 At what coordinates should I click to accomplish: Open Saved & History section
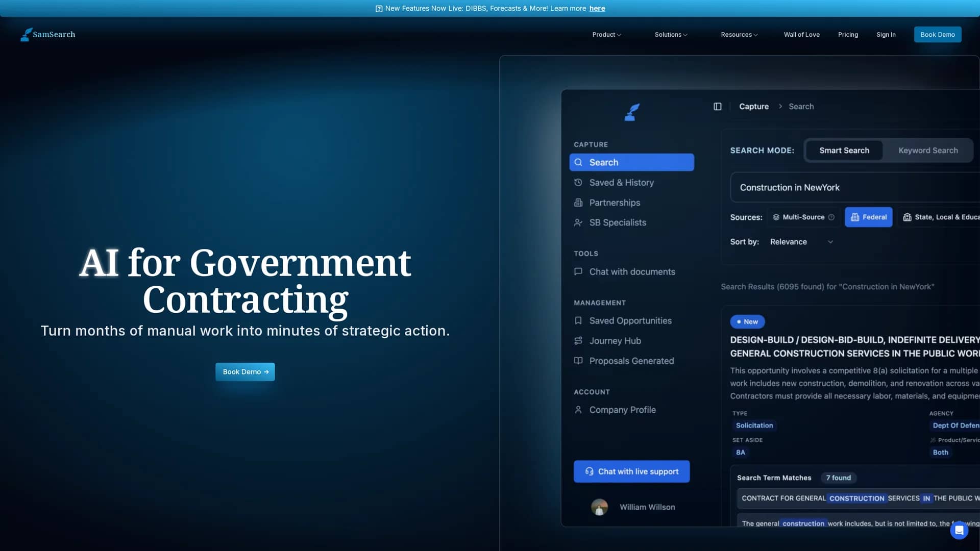pyautogui.click(x=631, y=183)
